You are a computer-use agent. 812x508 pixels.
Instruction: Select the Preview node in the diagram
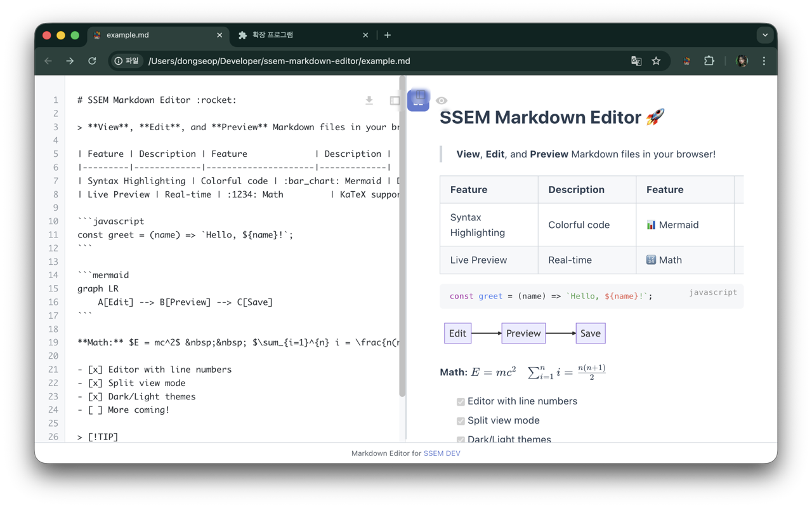click(x=523, y=333)
